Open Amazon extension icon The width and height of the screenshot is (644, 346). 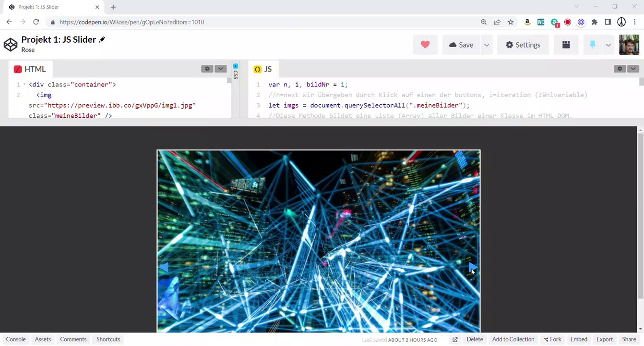tap(527, 22)
